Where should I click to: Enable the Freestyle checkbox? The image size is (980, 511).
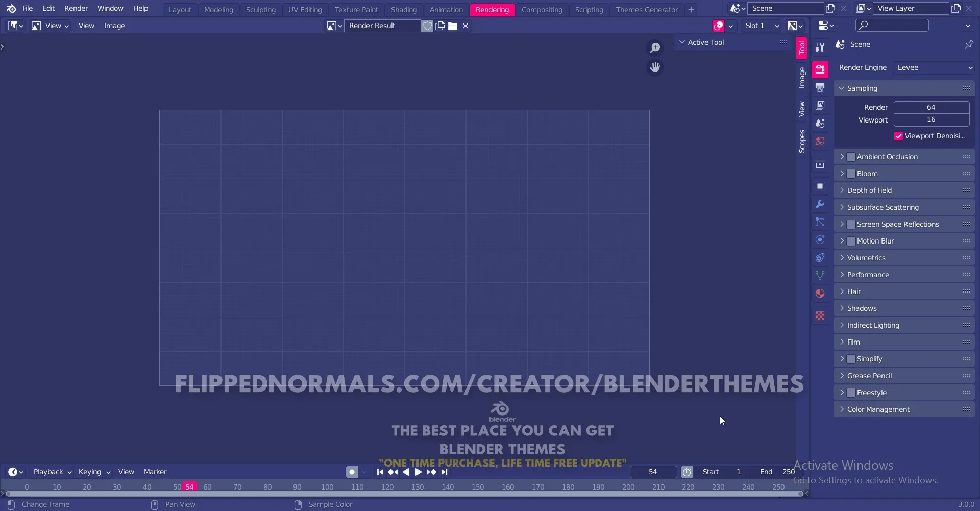click(x=851, y=393)
